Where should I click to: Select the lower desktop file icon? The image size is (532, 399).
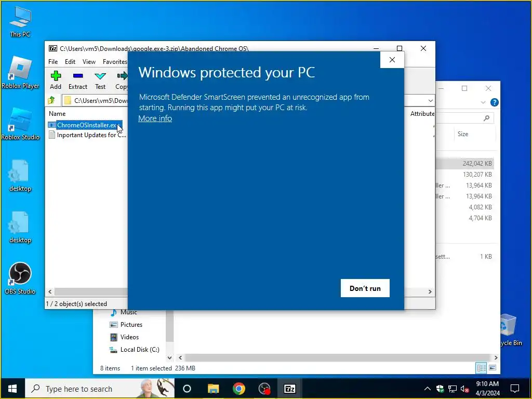click(20, 228)
